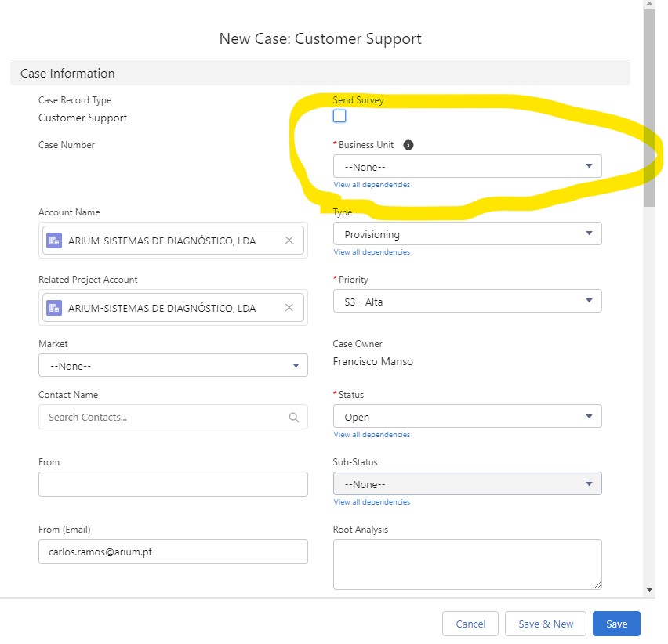668x644 pixels.
Task: Click the Save & New button
Action: click(x=546, y=624)
